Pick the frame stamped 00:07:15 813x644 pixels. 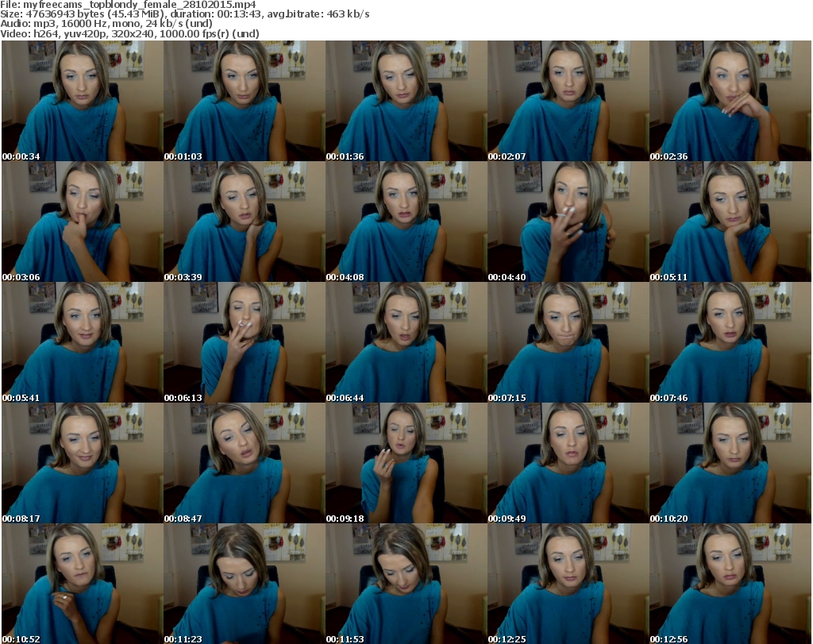pyautogui.click(x=568, y=343)
